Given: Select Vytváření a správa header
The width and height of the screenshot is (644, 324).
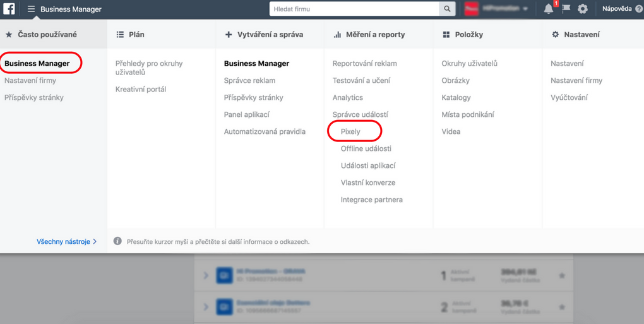Looking at the screenshot, I should 270,35.
